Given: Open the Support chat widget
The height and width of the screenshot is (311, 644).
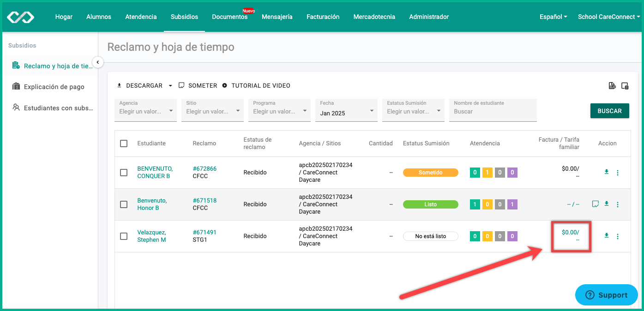Looking at the screenshot, I should [x=606, y=295].
